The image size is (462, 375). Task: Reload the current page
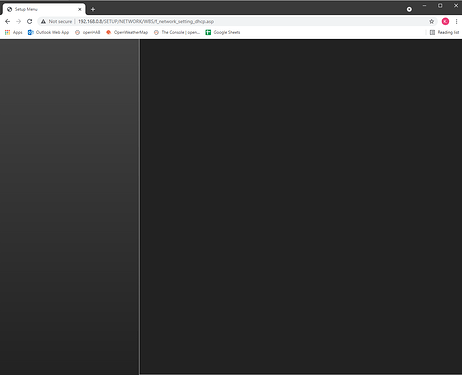pos(29,21)
